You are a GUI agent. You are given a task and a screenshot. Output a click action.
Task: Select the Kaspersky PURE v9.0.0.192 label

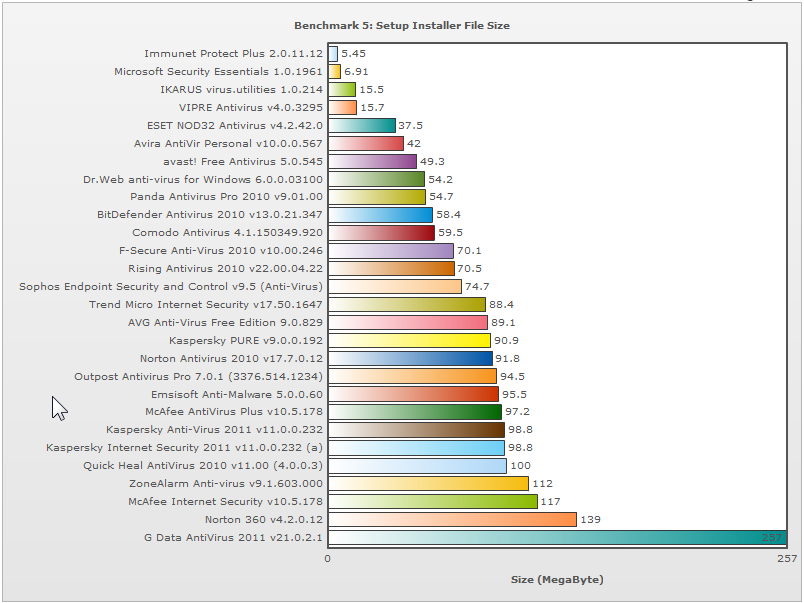(x=246, y=340)
